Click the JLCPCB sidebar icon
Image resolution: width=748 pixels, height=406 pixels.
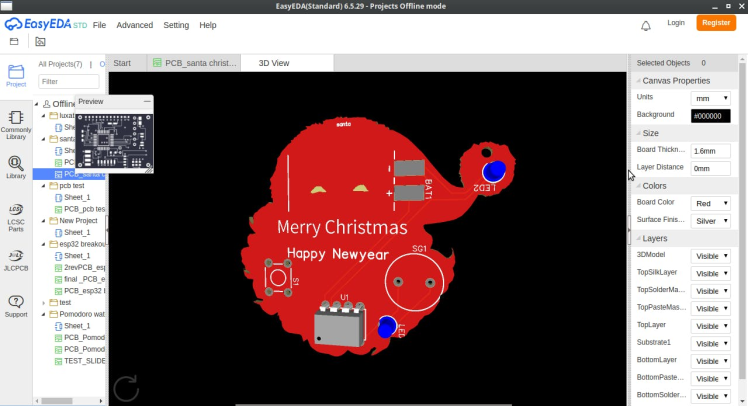pyautogui.click(x=16, y=259)
